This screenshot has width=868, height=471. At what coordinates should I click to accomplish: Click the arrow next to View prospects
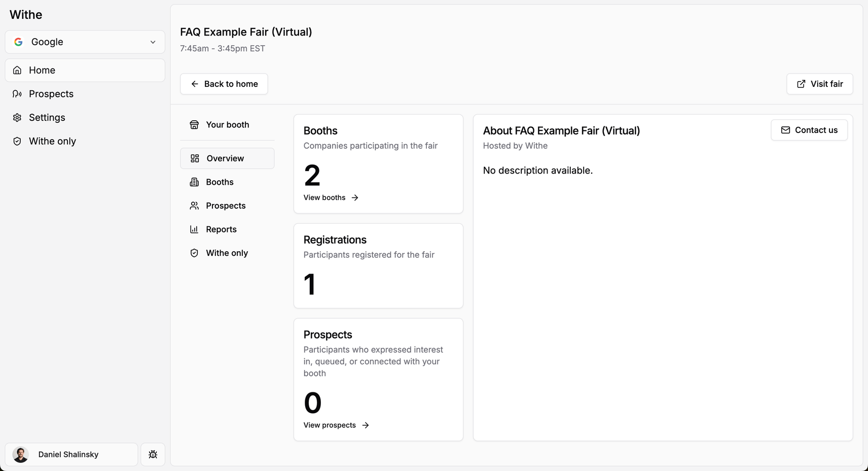pos(366,425)
